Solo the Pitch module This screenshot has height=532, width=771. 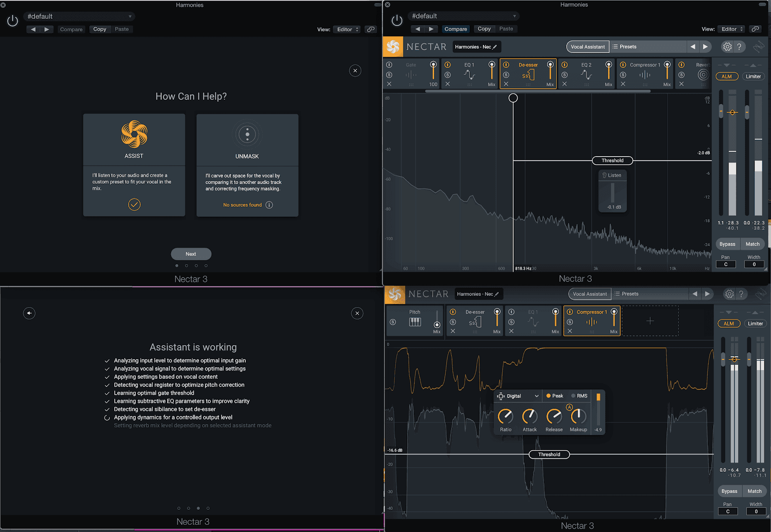click(393, 322)
